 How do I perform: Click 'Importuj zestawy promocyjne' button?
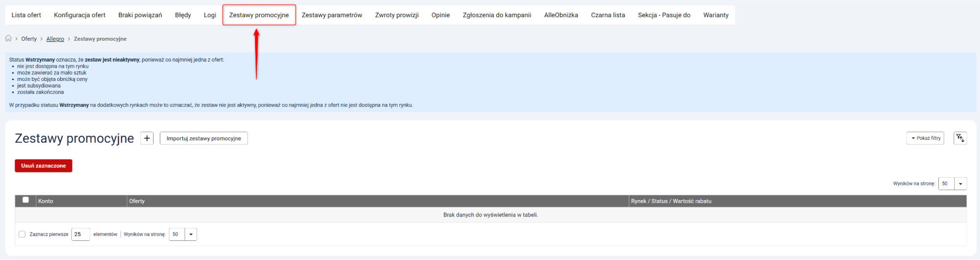(x=203, y=138)
